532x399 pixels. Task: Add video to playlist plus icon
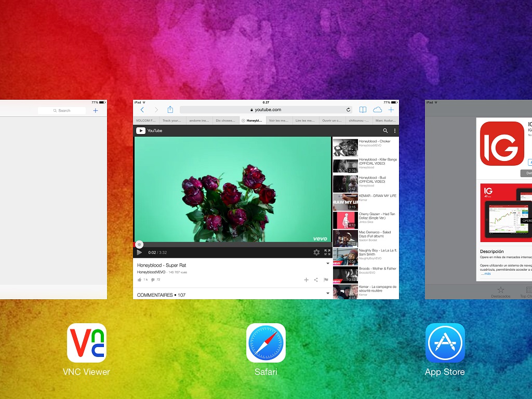(306, 280)
